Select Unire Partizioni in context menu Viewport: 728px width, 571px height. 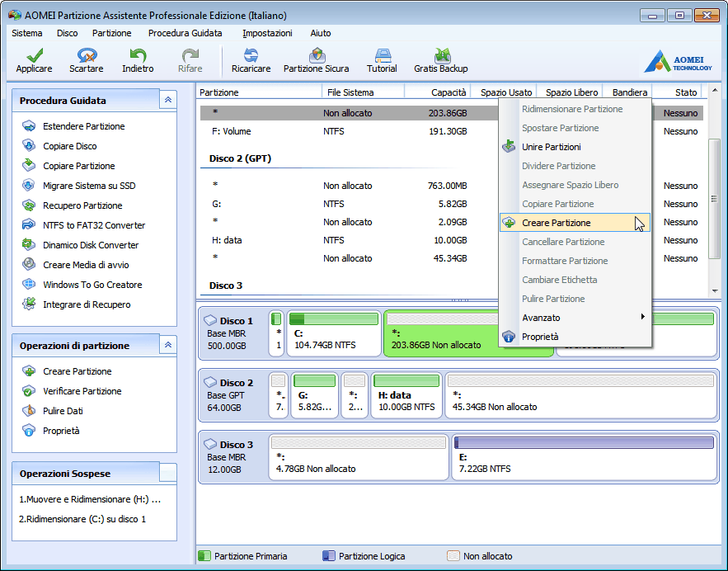551,147
